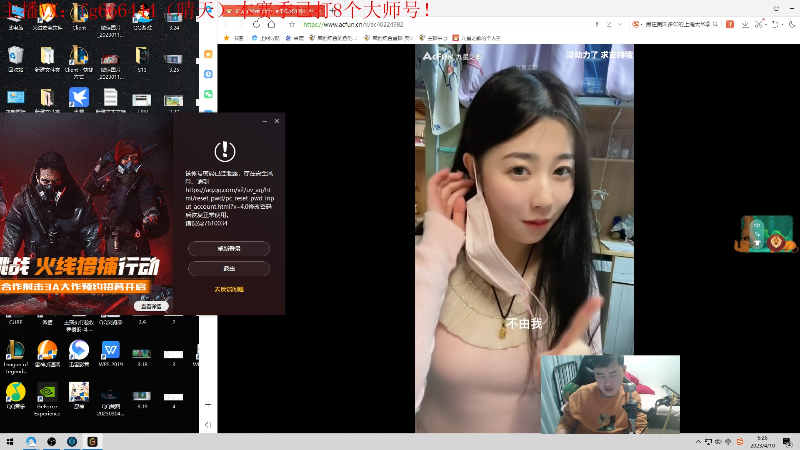Open the Windows Start menu
This screenshot has width=800, height=450.
click(x=10, y=442)
